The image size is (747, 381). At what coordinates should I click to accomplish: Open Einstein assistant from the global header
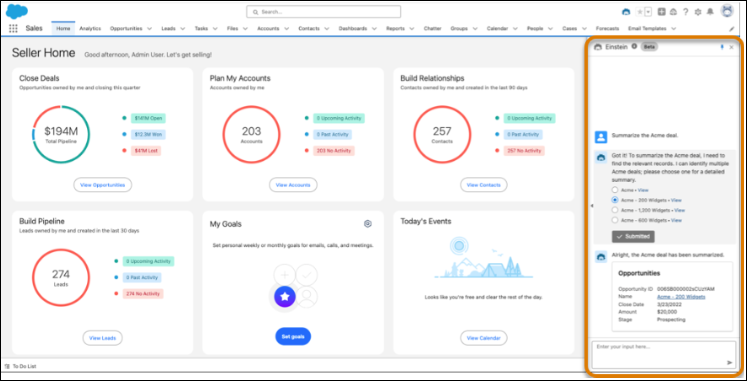[x=626, y=12]
